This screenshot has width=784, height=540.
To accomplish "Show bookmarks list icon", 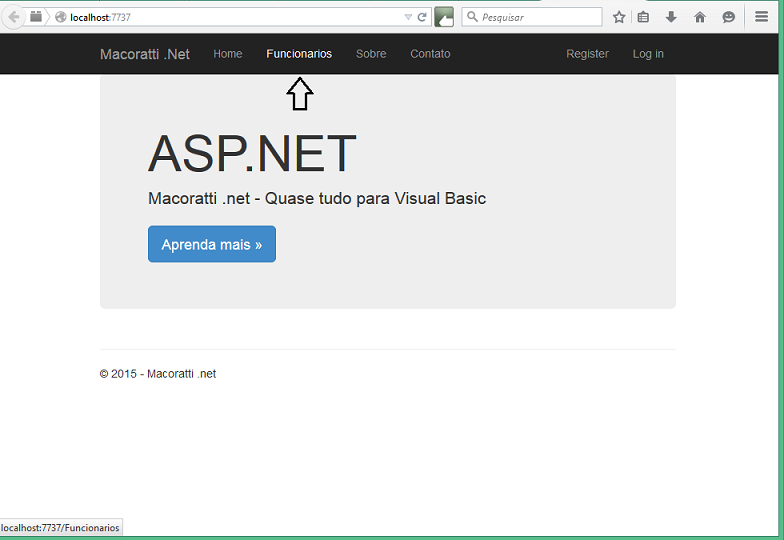I will pyautogui.click(x=644, y=18).
